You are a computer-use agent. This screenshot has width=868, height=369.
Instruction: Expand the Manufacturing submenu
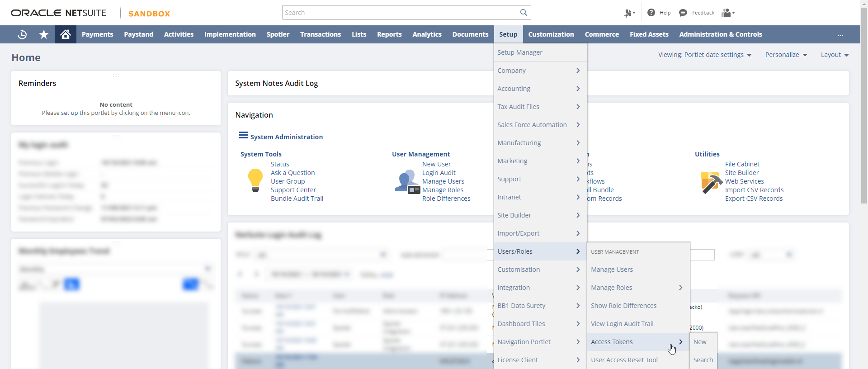pyautogui.click(x=541, y=143)
